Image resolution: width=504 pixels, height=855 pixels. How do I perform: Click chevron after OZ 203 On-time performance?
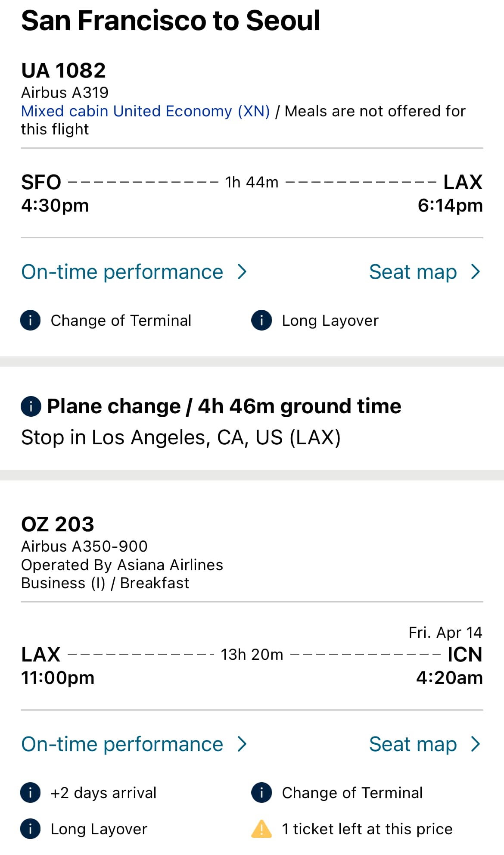click(x=243, y=744)
